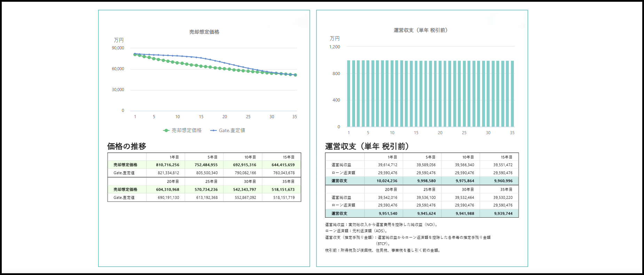
Task: Click the first green data point on the line chart
Action: (135, 55)
